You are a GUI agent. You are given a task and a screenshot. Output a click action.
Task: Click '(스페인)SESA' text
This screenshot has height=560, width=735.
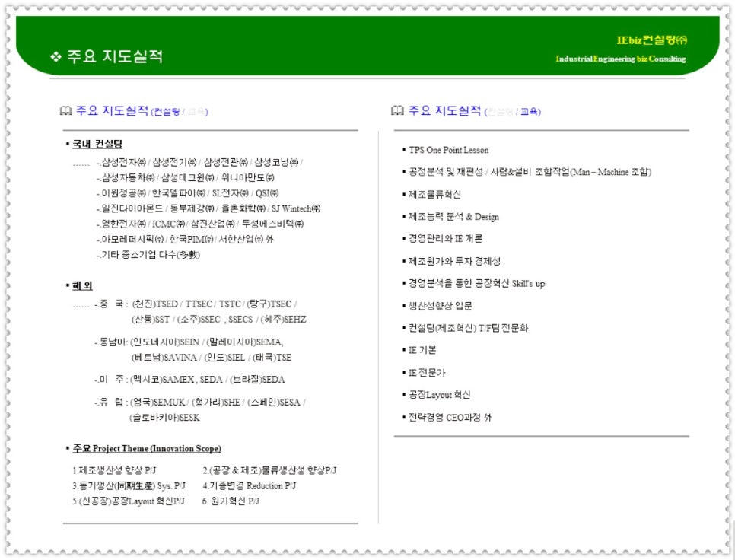[274, 402]
